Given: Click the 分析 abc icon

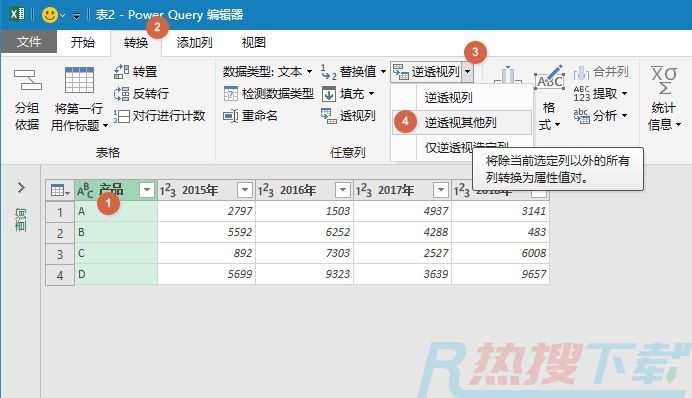Looking at the screenshot, I should (582, 116).
